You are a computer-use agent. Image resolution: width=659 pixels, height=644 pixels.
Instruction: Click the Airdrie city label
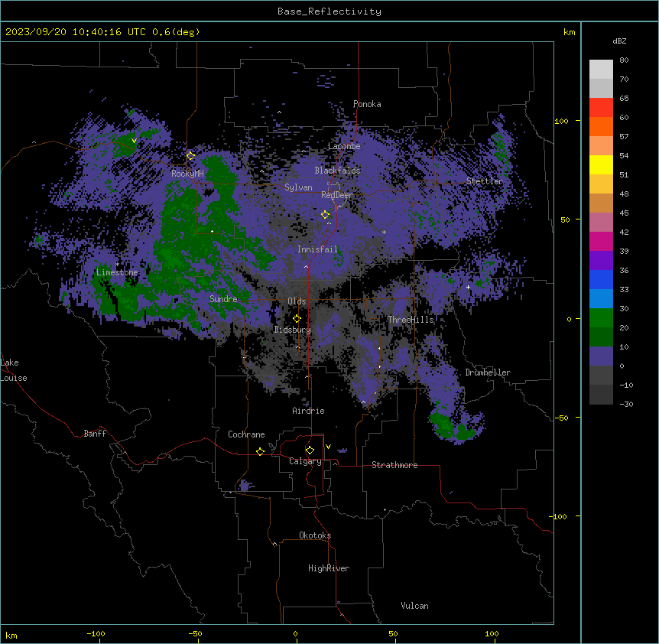[308, 411]
